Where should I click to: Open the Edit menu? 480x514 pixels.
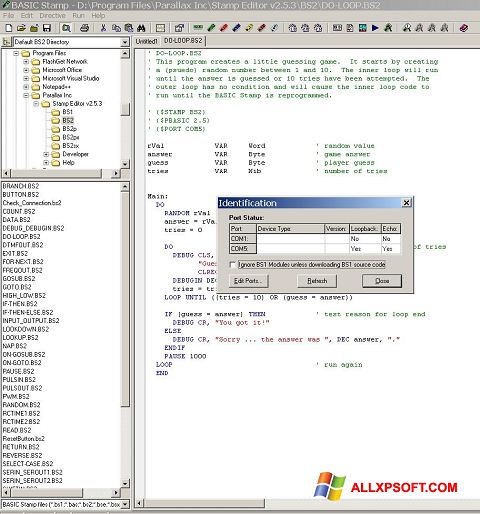click(27, 16)
